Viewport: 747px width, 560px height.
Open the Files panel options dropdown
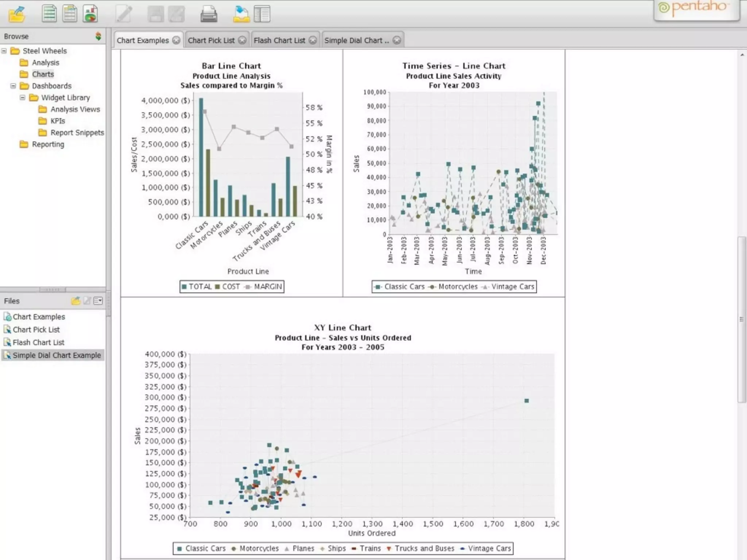(x=98, y=301)
